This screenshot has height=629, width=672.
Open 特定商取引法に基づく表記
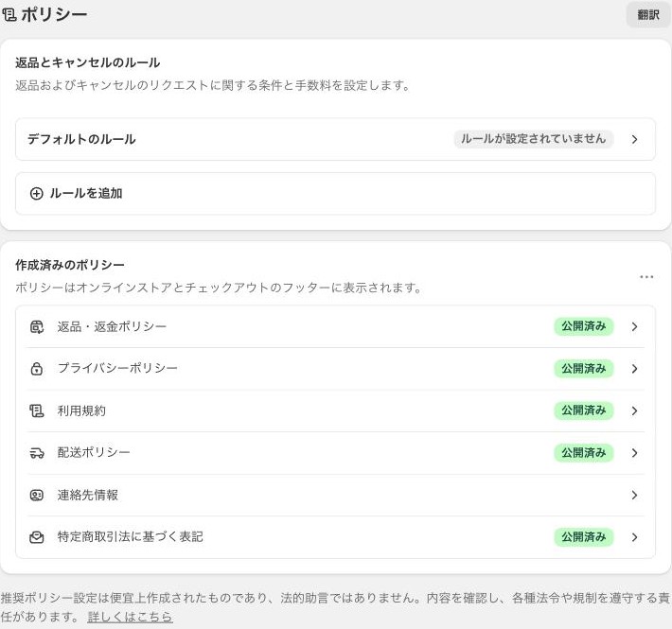tap(335, 537)
